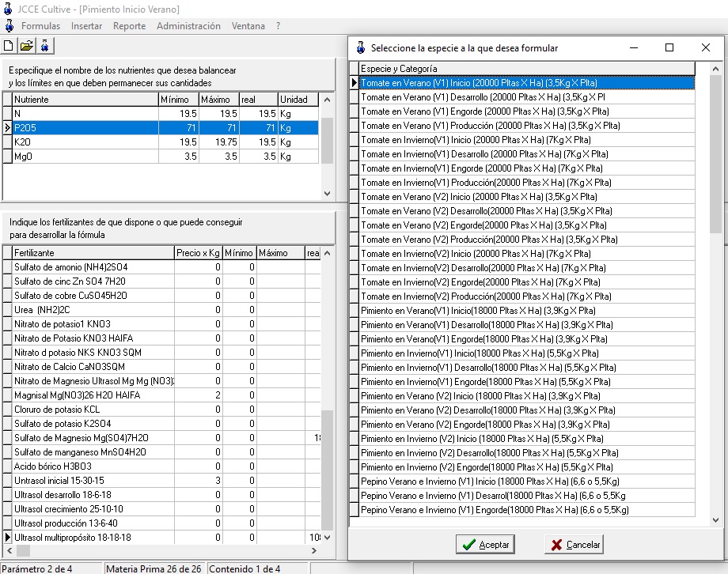Click the new blank formula icon

click(x=9, y=46)
